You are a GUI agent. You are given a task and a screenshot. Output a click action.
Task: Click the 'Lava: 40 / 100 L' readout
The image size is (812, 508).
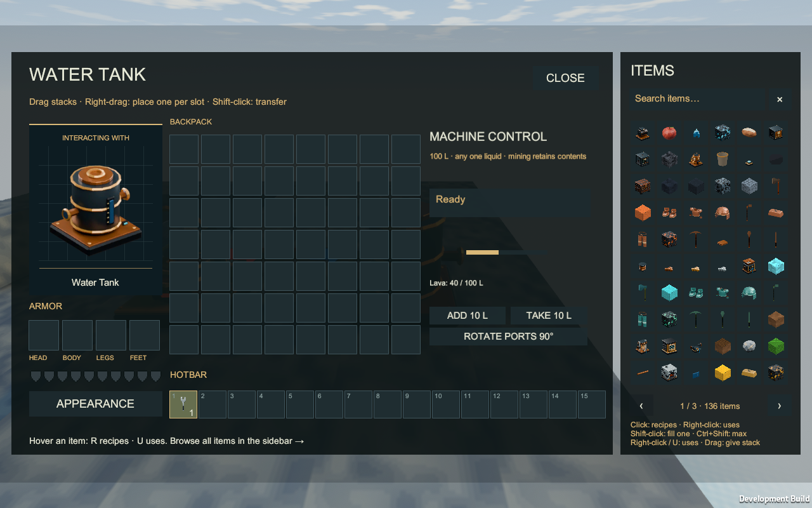coord(456,283)
